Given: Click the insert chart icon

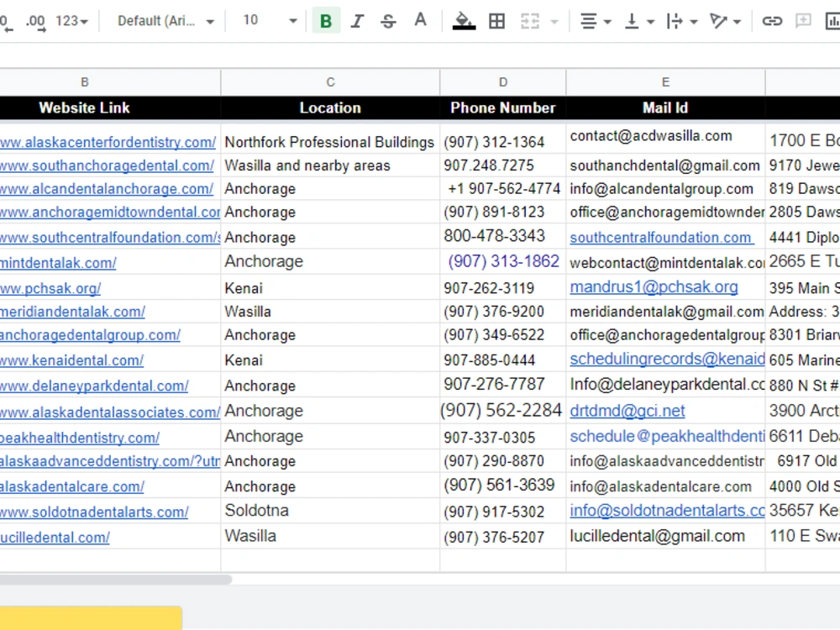Looking at the screenshot, I should [x=832, y=21].
